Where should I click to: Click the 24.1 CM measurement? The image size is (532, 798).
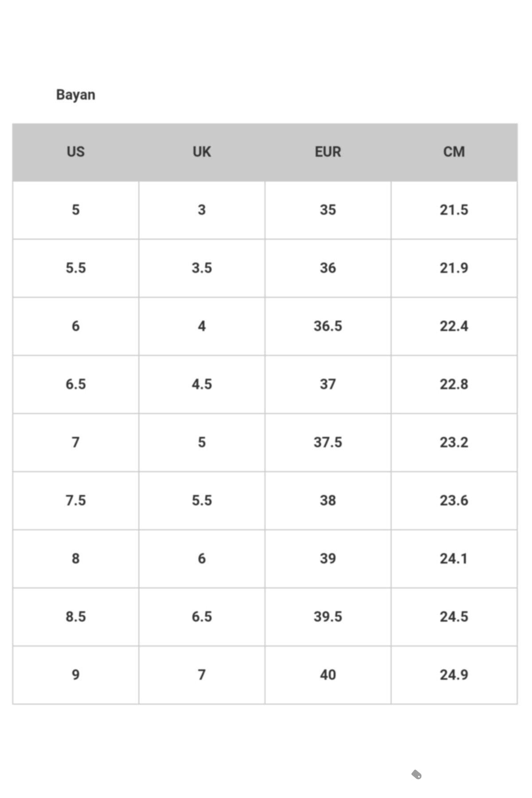point(454,558)
